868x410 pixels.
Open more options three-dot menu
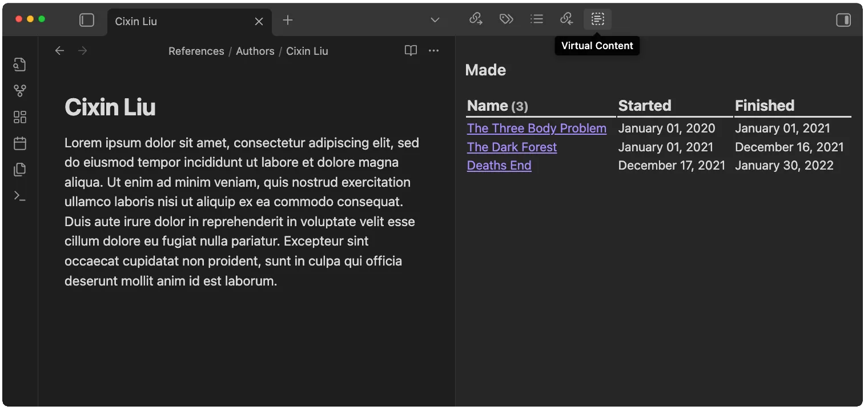click(x=434, y=51)
